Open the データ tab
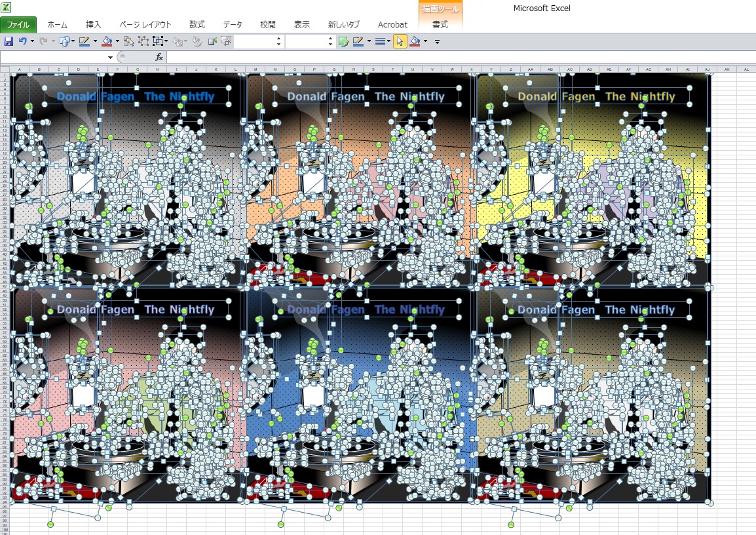The width and height of the screenshot is (756, 535). [x=233, y=25]
